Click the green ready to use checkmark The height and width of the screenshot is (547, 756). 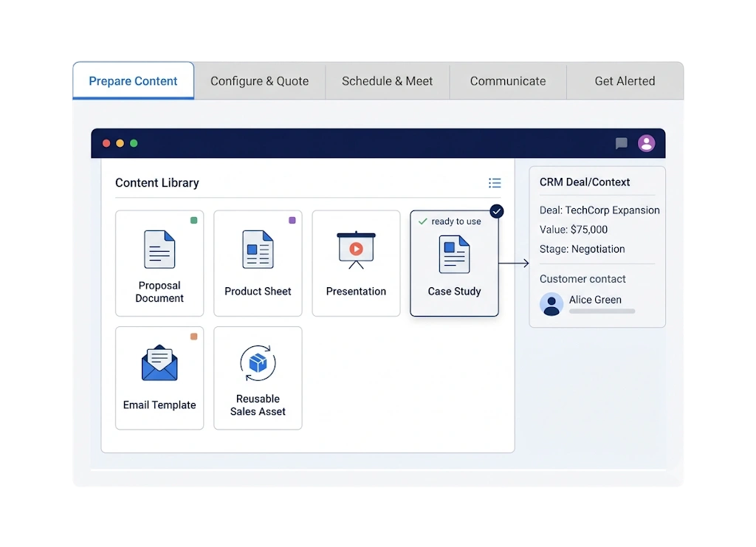click(423, 221)
